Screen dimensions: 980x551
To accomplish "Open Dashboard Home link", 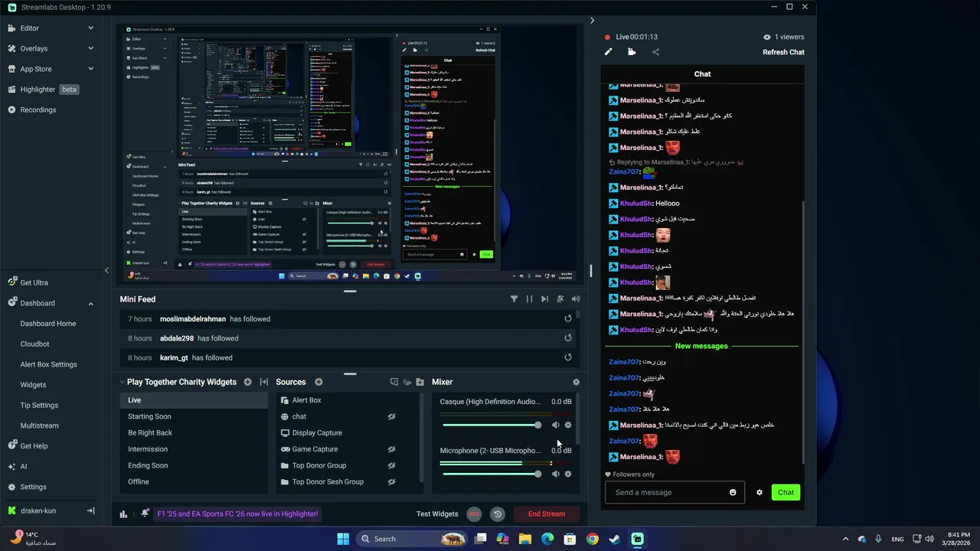I will tap(48, 324).
